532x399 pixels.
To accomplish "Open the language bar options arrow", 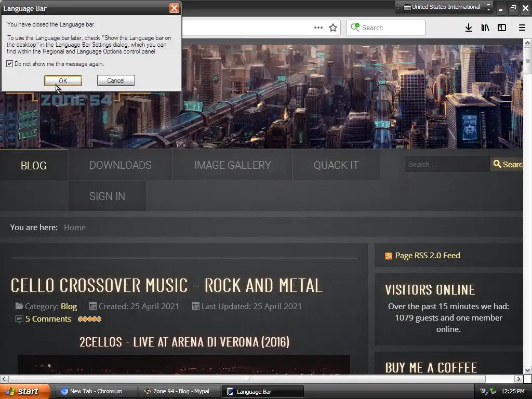I will [x=488, y=9].
